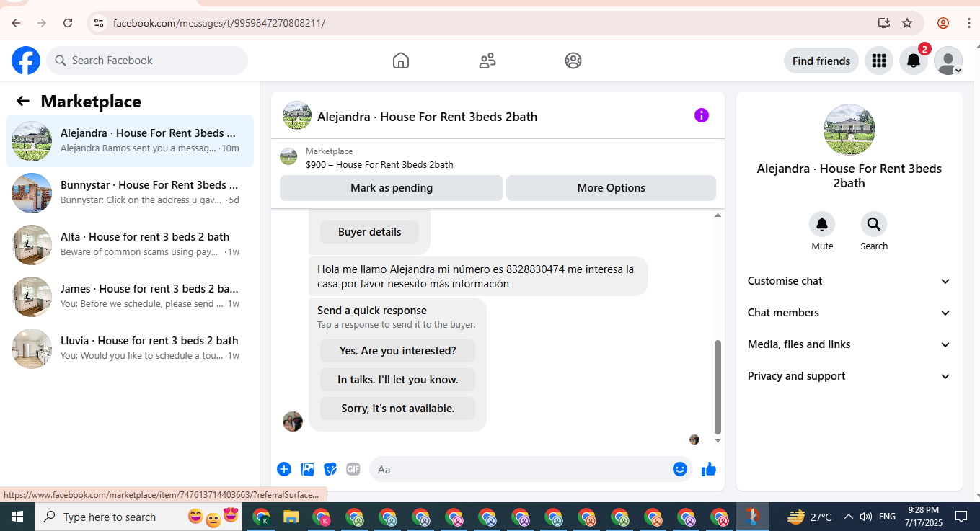980x531 pixels.
Task: Expand Media, files and links section
Action: (849, 344)
